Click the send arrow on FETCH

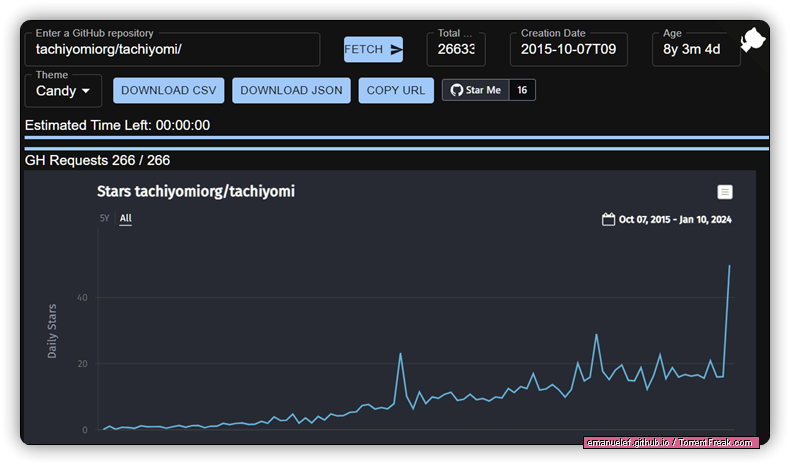tap(397, 49)
